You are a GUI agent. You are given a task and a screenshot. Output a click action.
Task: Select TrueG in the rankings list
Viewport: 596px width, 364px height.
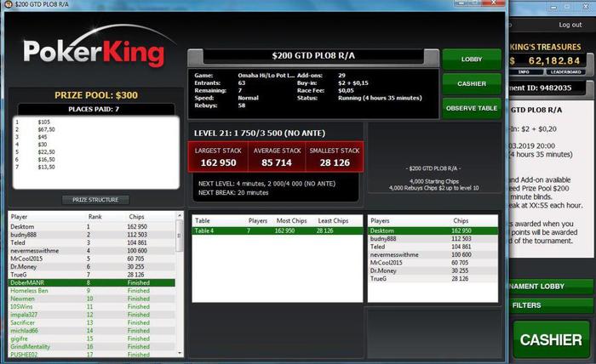pos(92,275)
